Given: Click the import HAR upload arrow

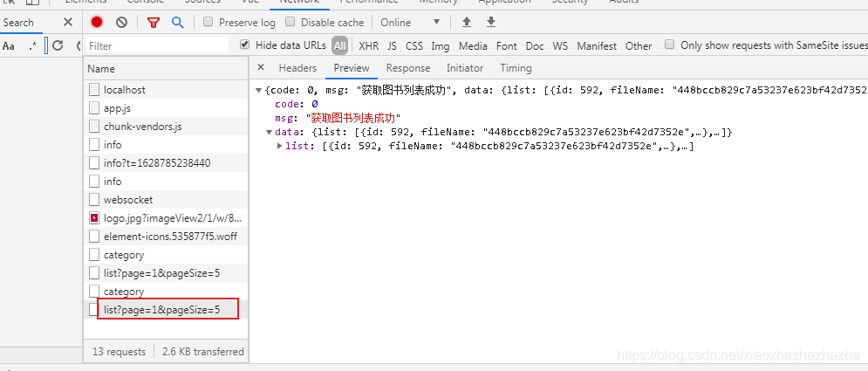Looking at the screenshot, I should (467, 22).
